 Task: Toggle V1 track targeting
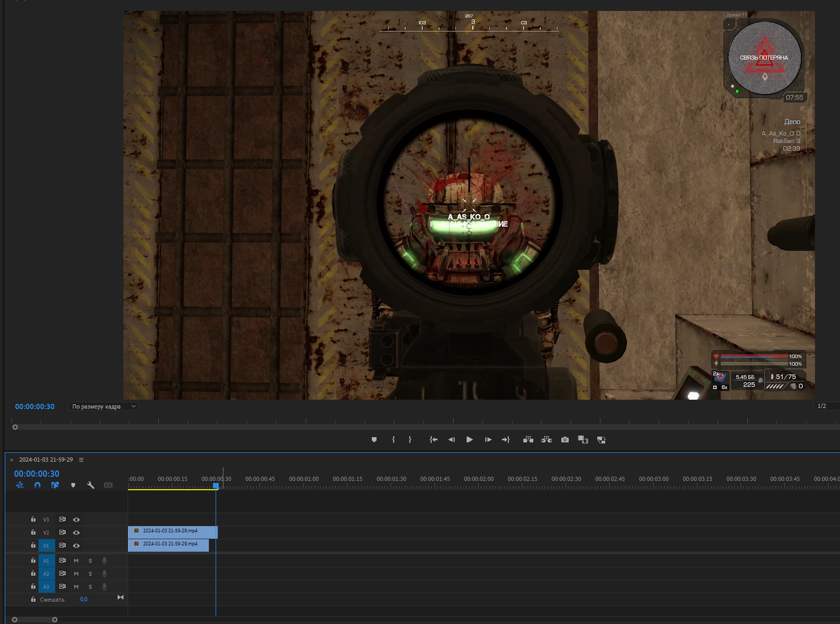point(46,545)
